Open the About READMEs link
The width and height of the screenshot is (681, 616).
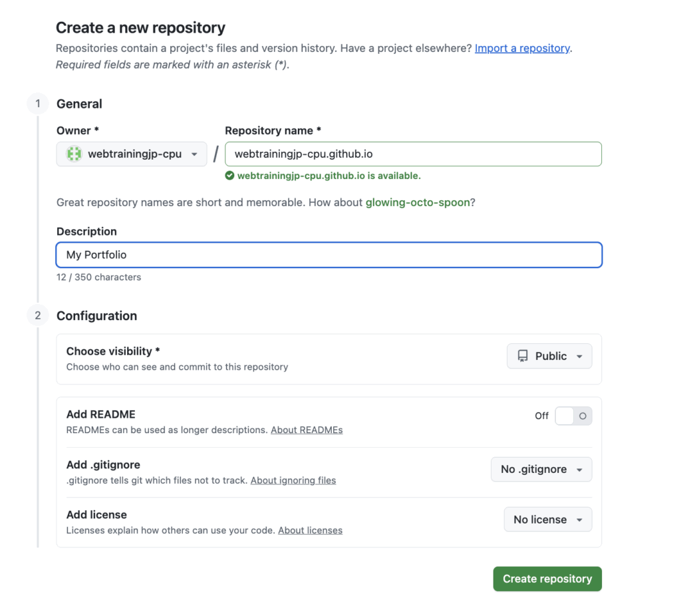307,430
